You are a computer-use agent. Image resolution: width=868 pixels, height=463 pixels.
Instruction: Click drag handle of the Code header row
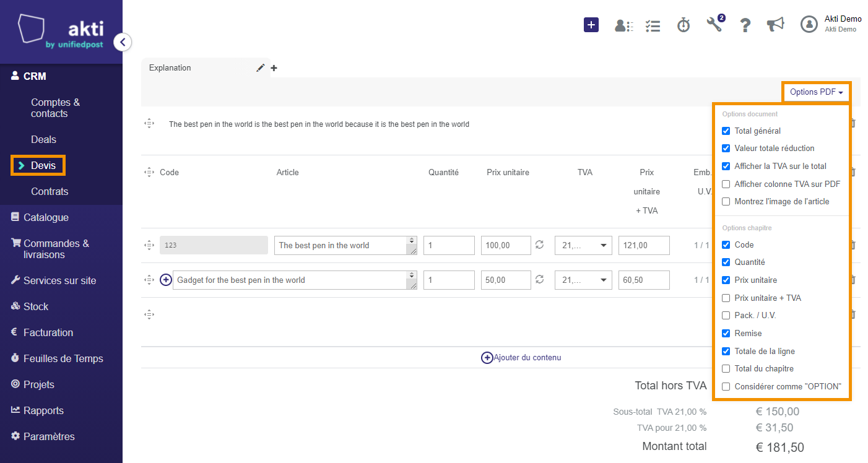(149, 172)
